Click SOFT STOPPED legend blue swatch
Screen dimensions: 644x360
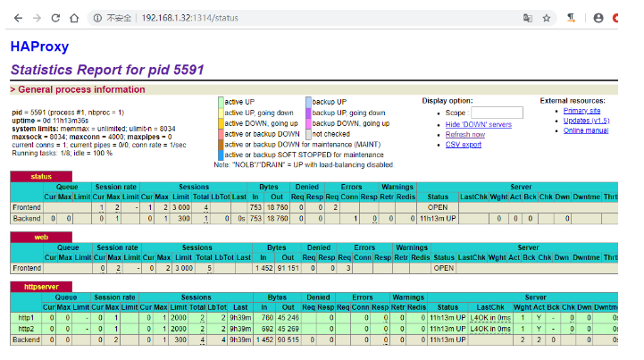(221, 155)
